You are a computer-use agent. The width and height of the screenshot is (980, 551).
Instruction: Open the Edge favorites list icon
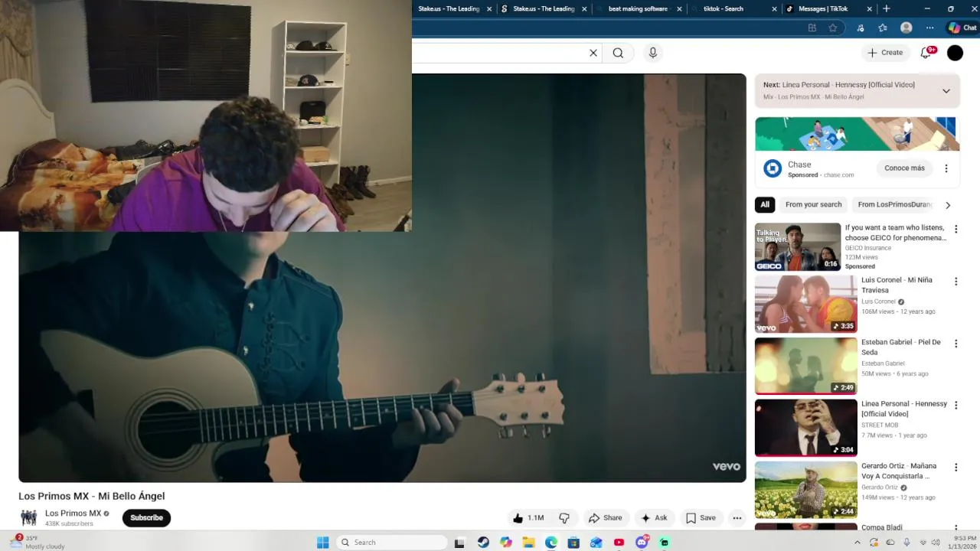pos(883,28)
